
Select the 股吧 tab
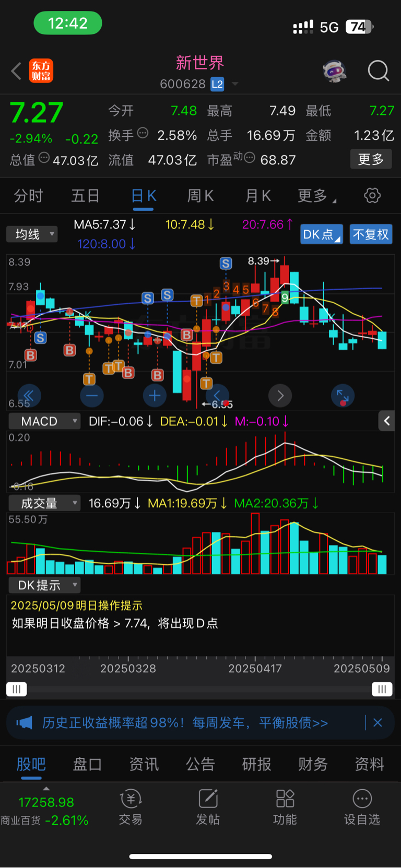tap(31, 764)
